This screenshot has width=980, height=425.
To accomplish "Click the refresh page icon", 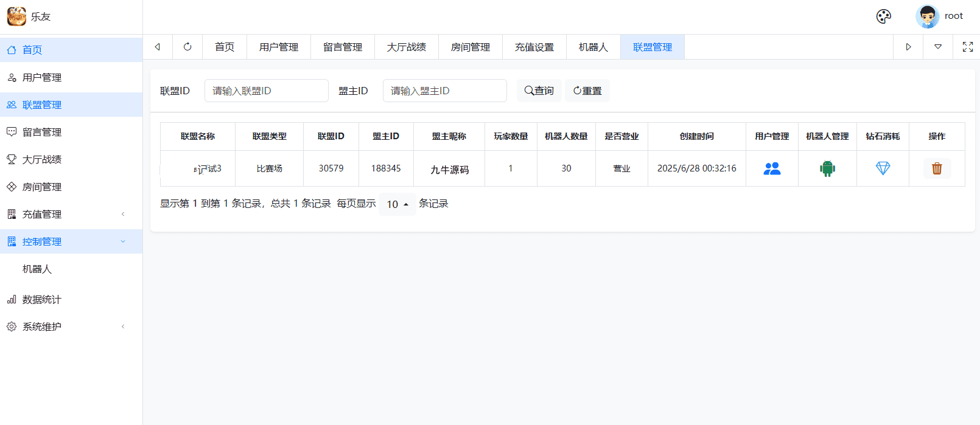I will pos(187,47).
